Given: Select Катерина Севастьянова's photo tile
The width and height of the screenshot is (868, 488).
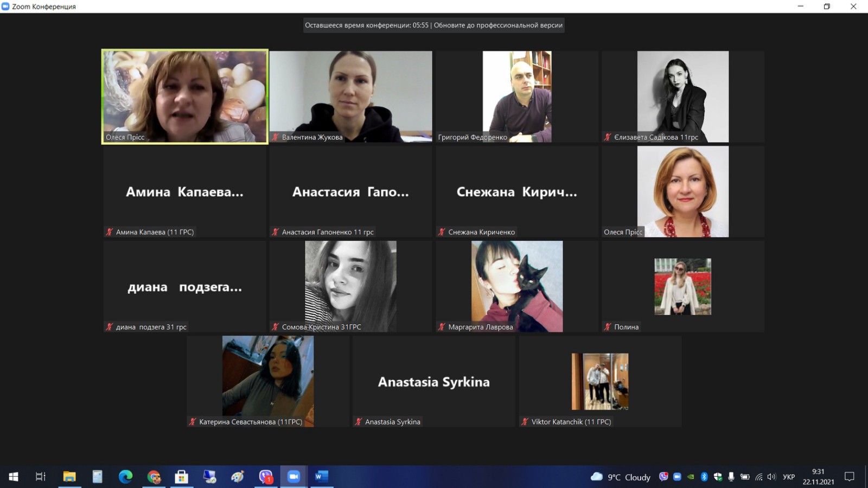Looking at the screenshot, I should tap(268, 381).
